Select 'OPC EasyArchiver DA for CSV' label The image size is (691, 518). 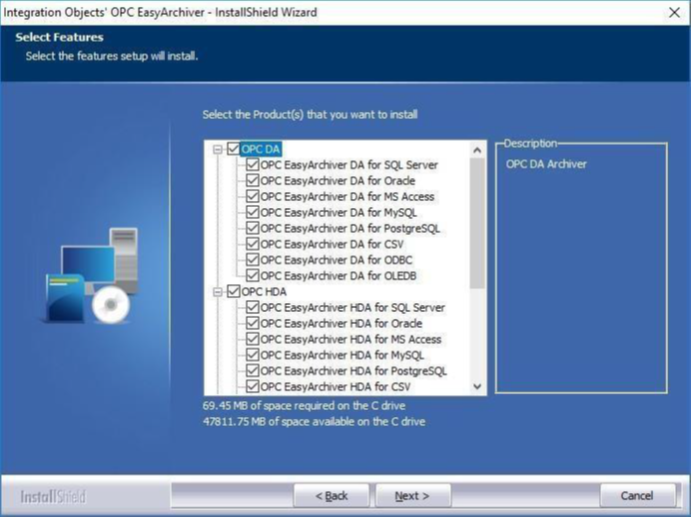click(x=332, y=244)
